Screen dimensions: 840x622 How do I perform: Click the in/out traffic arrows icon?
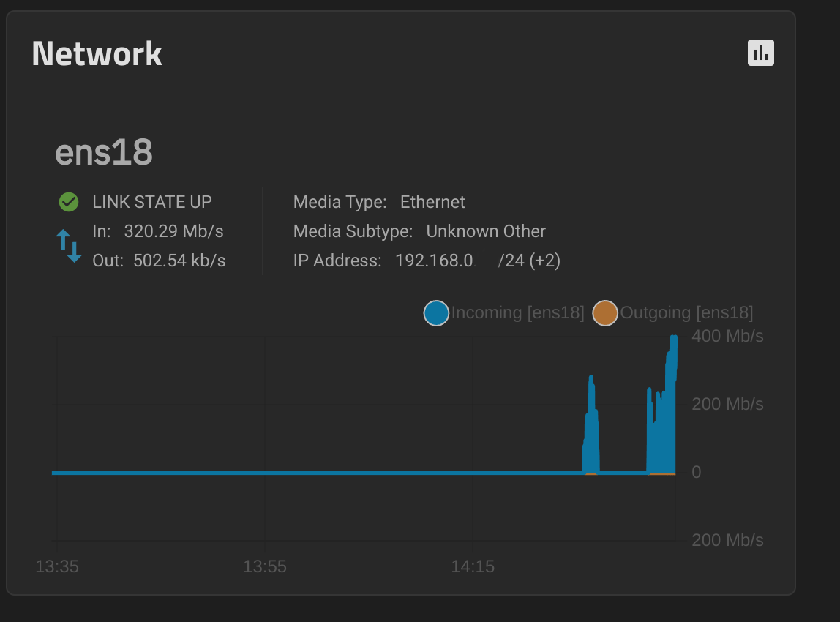pyautogui.click(x=69, y=246)
